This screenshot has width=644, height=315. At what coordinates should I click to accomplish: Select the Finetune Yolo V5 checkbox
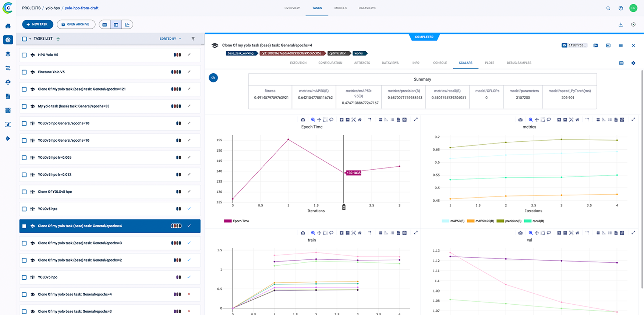(24, 72)
